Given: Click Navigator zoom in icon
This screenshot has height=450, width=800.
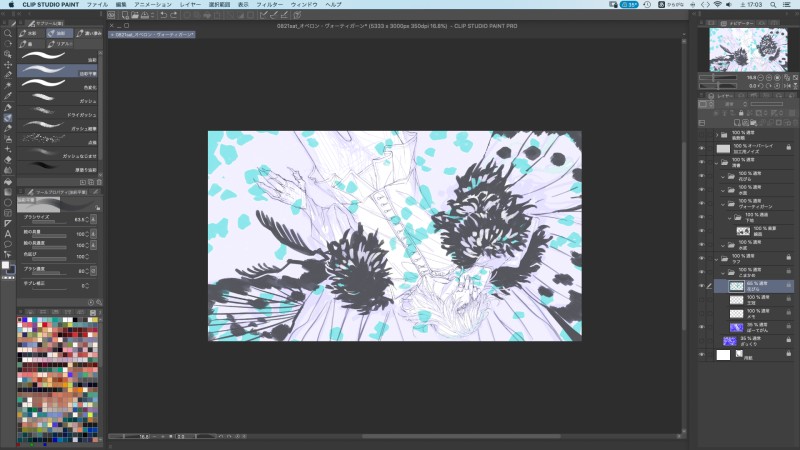Looking at the screenshot, I should [x=769, y=78].
